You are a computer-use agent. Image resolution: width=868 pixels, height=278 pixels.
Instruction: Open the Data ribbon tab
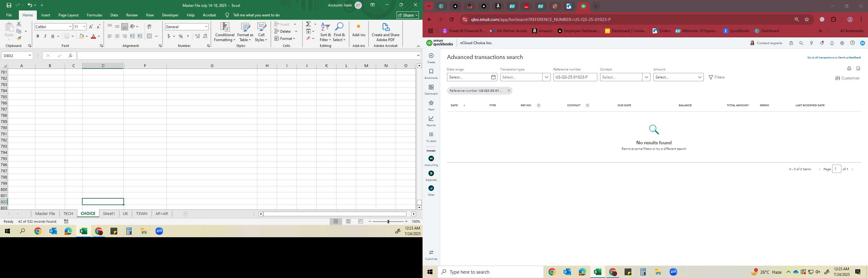tap(114, 15)
